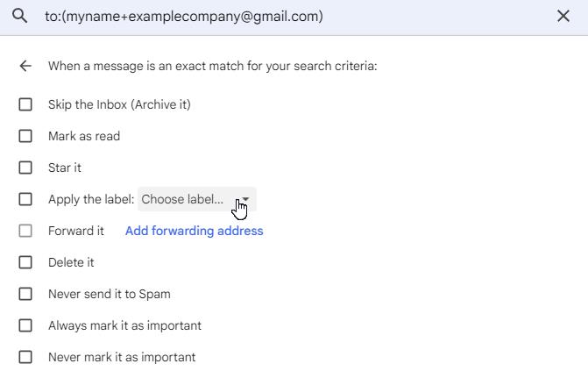Click the "Never send it to Spam" label text
This screenshot has height=371, width=588.
click(x=109, y=294)
